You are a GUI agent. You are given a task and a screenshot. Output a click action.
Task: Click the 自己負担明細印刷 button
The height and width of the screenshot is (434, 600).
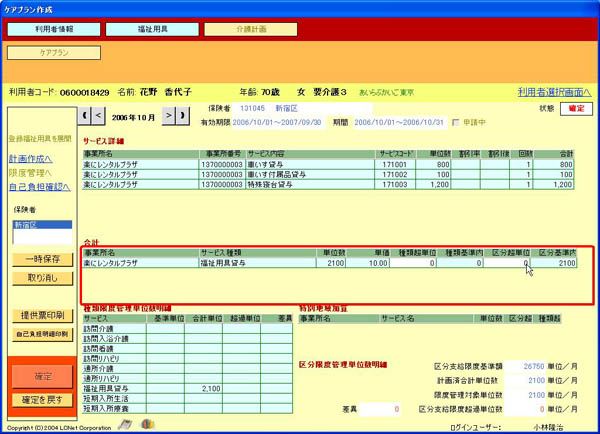42,334
